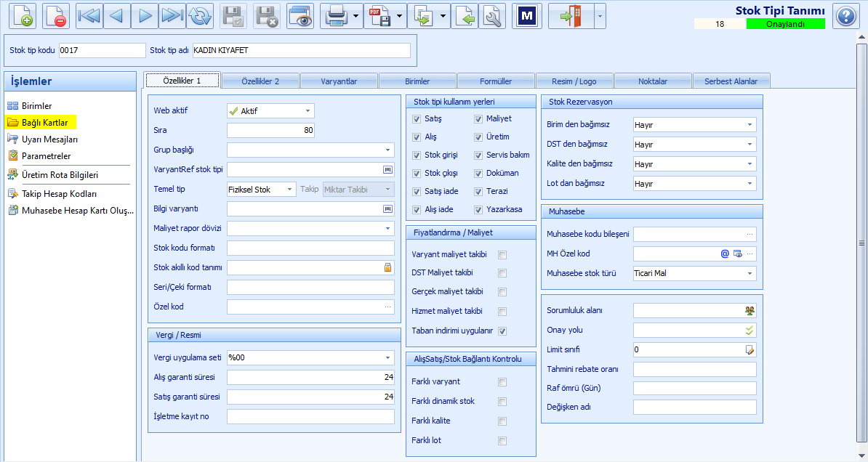Open Muhasebe stok türü dropdown
868x462 pixels.
coord(695,273)
